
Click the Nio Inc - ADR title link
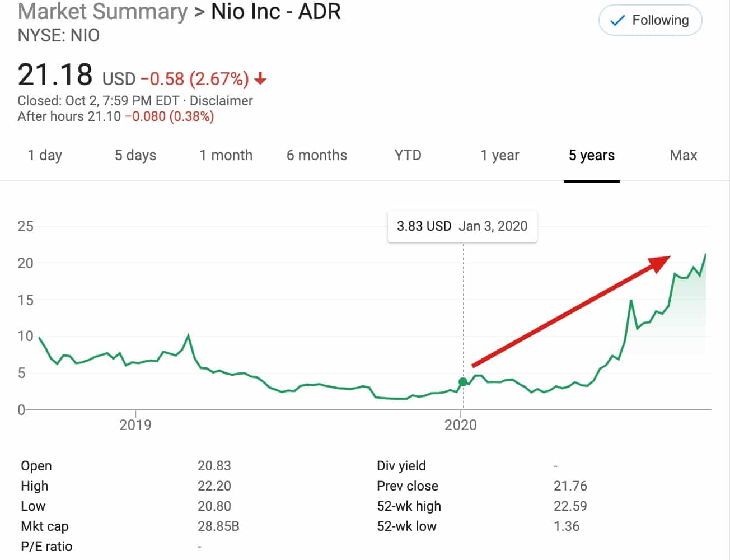click(275, 11)
